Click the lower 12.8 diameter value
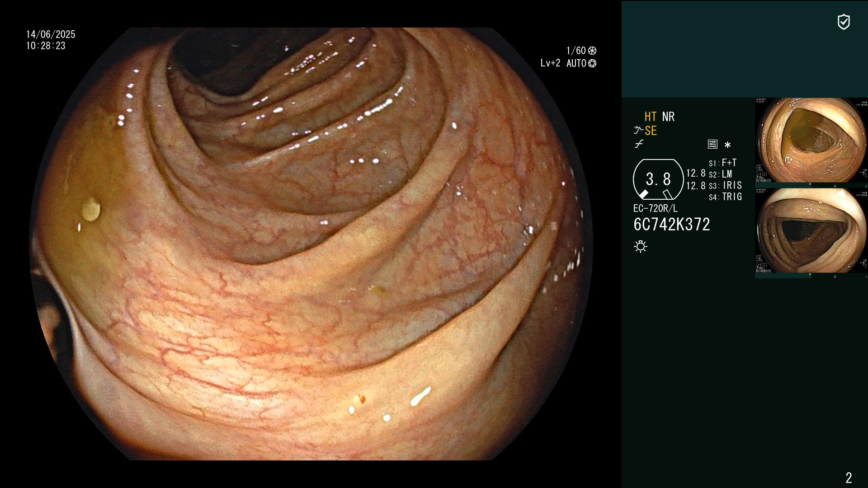 [x=696, y=186]
